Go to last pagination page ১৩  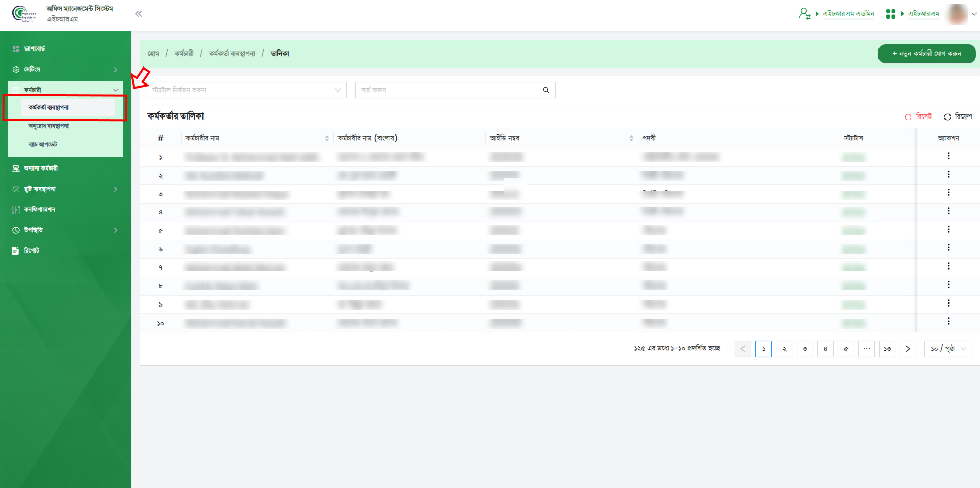point(887,349)
